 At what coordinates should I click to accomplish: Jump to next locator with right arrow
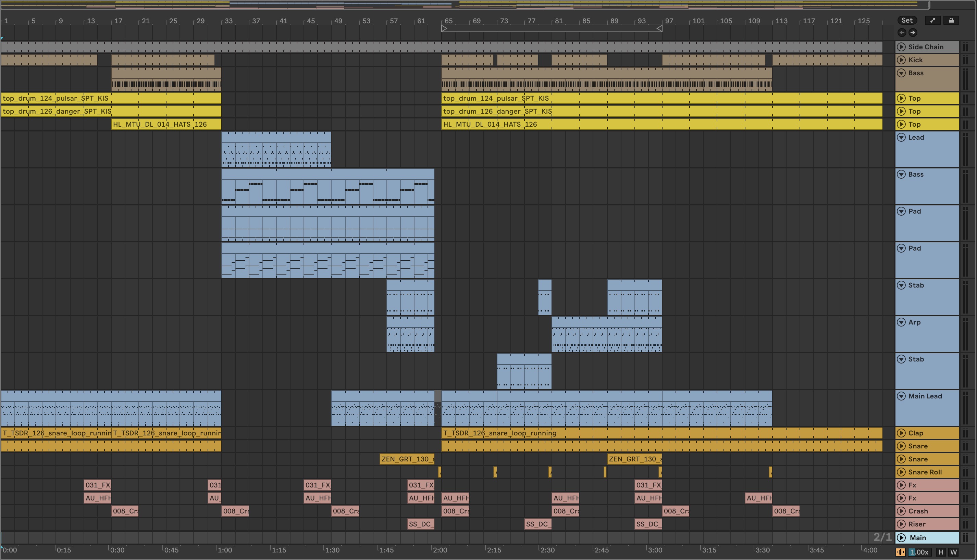913,32
